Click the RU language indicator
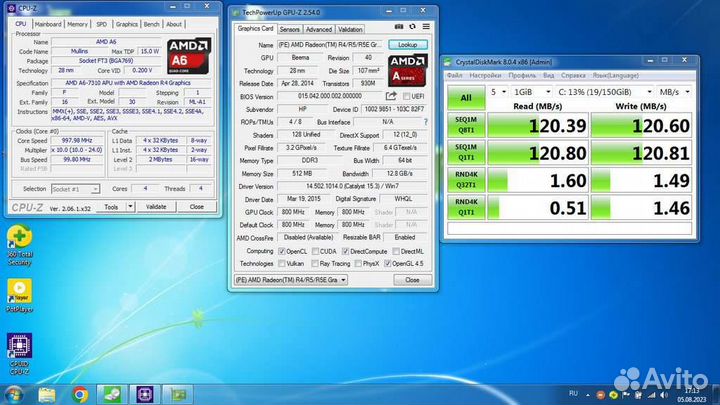The height and width of the screenshot is (405, 720). 573,394
